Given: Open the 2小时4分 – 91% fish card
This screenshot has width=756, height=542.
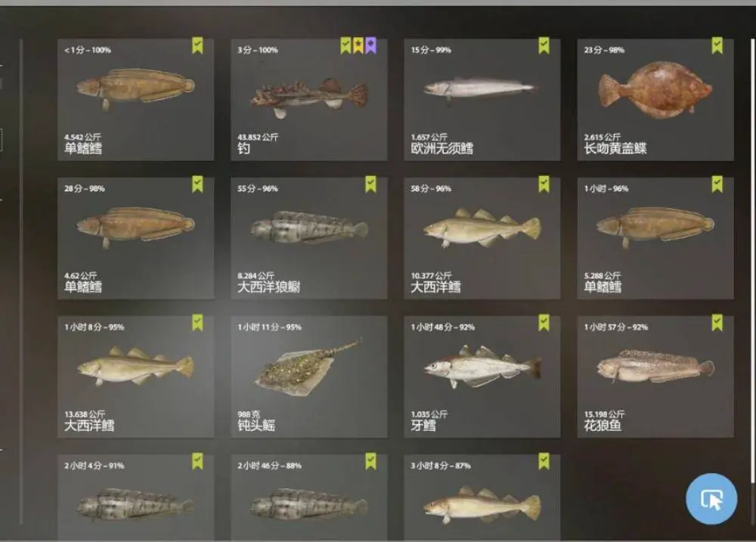Looking at the screenshot, I should (136, 497).
